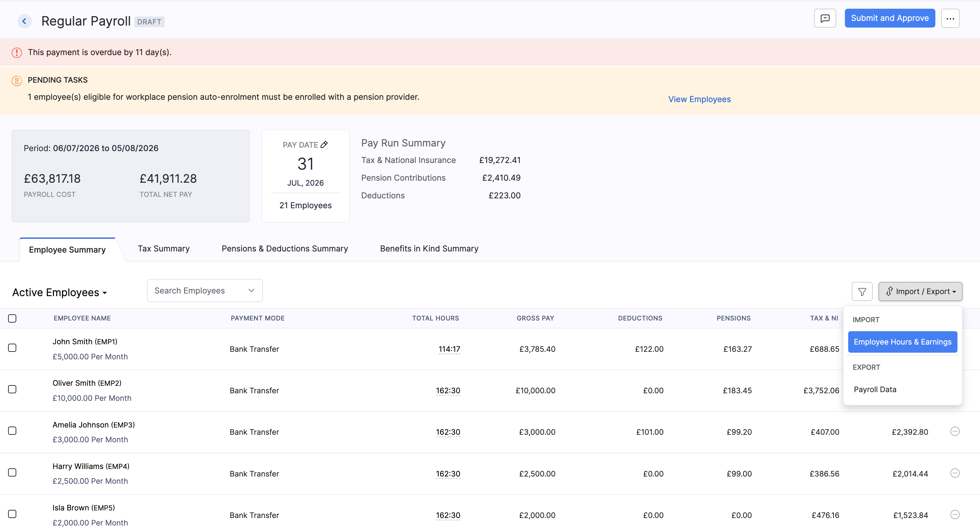Check the box for Harry Williams
The image size is (980, 529).
click(12, 473)
